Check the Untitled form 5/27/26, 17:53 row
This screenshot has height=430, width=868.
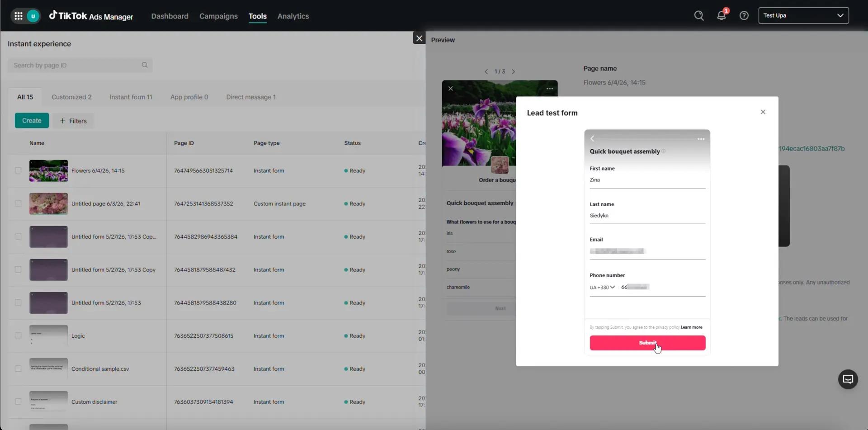[18, 302]
